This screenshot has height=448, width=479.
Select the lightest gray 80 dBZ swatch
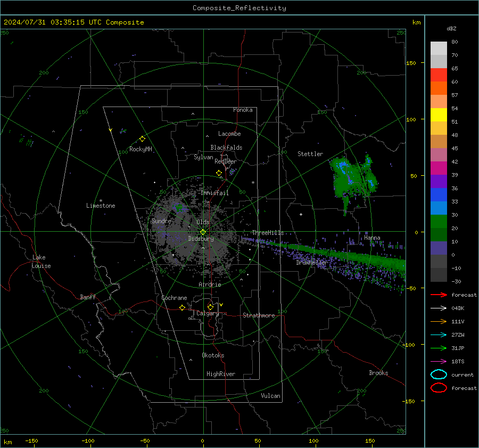(439, 48)
